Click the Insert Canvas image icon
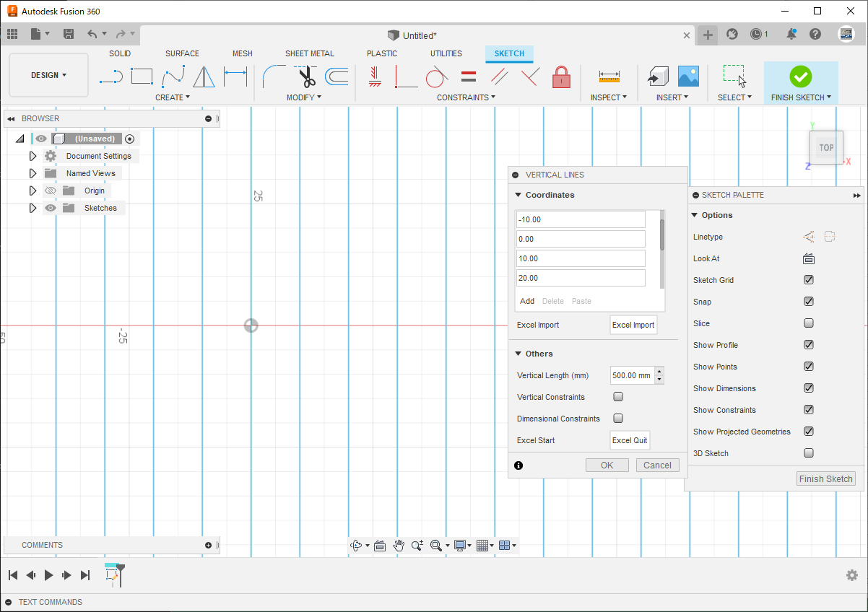The width and height of the screenshot is (868, 612). click(x=688, y=76)
